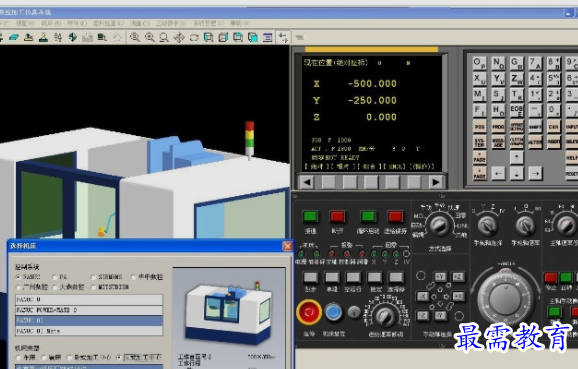Click the S/J address key

(498, 95)
